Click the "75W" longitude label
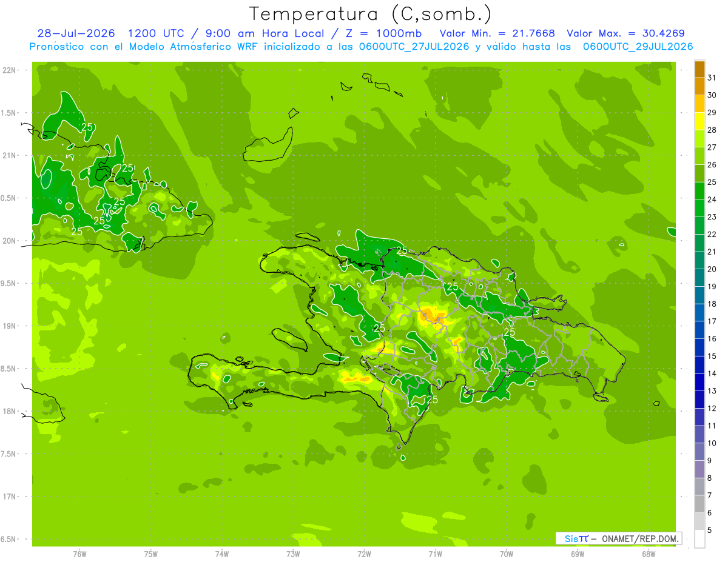The image size is (728, 562). pos(151,554)
